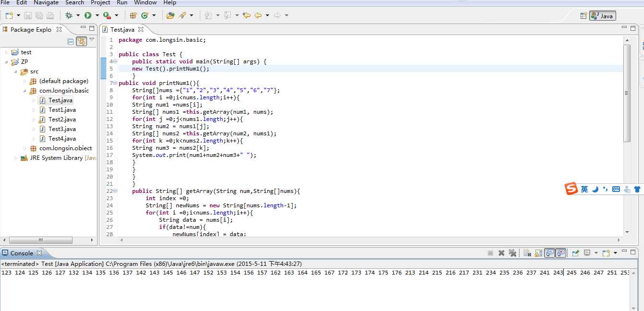Select Test3.java in Package Explorer

pos(62,129)
